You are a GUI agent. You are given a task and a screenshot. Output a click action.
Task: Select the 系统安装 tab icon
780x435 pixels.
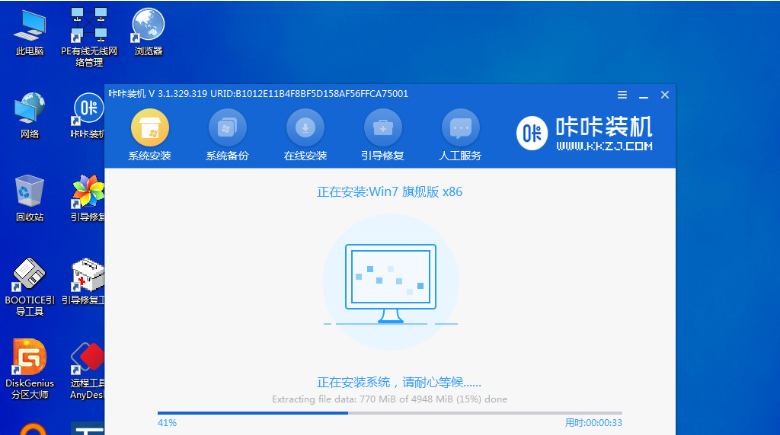pos(150,128)
